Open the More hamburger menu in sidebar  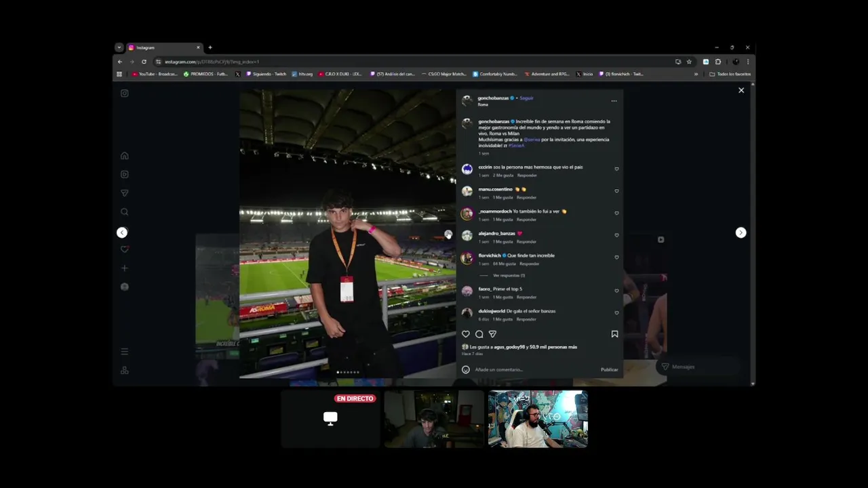pos(124,352)
